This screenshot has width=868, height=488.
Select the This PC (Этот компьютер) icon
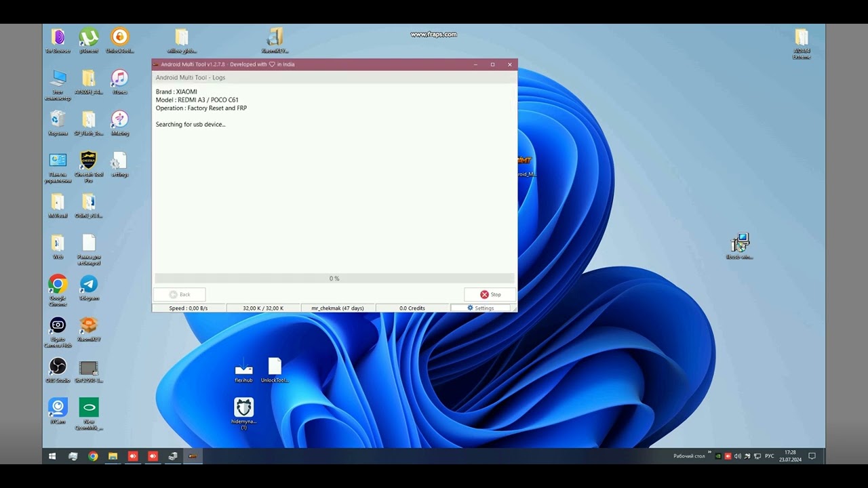coord(58,85)
